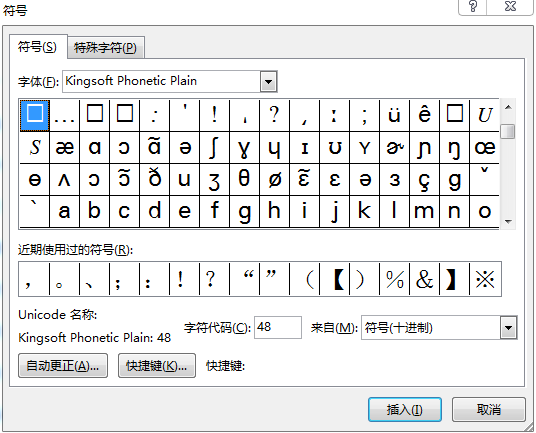Viewport: 536px width, 433px height.
Task: Pick the ellipsis … symbol in the grid
Action: tap(65, 116)
